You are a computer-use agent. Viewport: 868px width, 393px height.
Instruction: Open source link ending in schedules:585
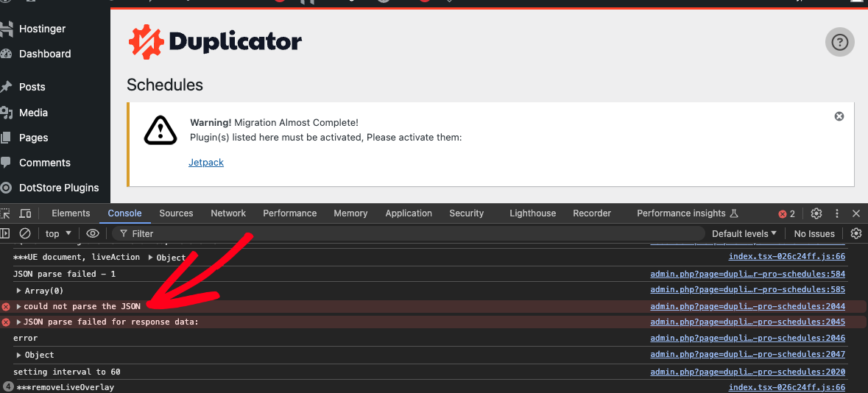(x=747, y=289)
